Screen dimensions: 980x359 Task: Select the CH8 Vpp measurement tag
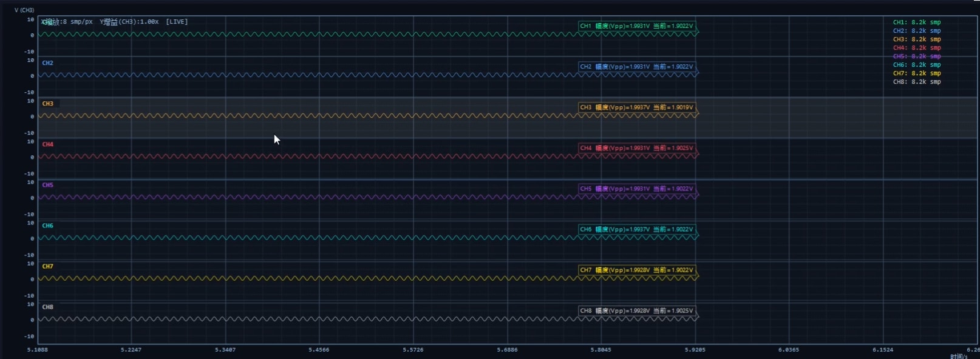point(636,310)
